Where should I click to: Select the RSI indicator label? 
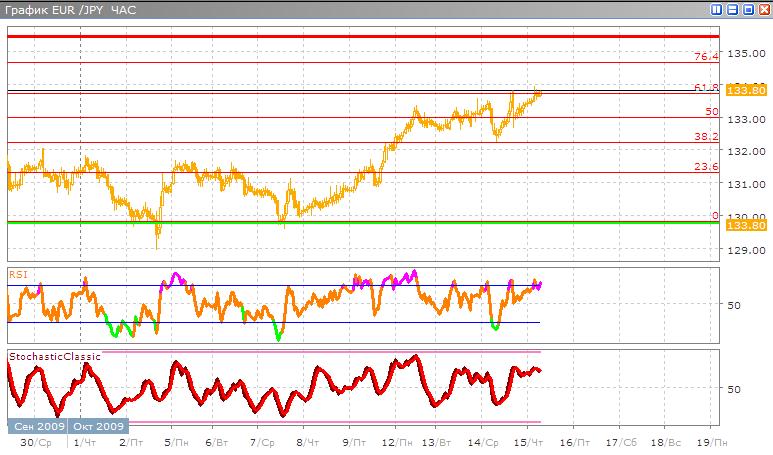pyautogui.click(x=18, y=272)
